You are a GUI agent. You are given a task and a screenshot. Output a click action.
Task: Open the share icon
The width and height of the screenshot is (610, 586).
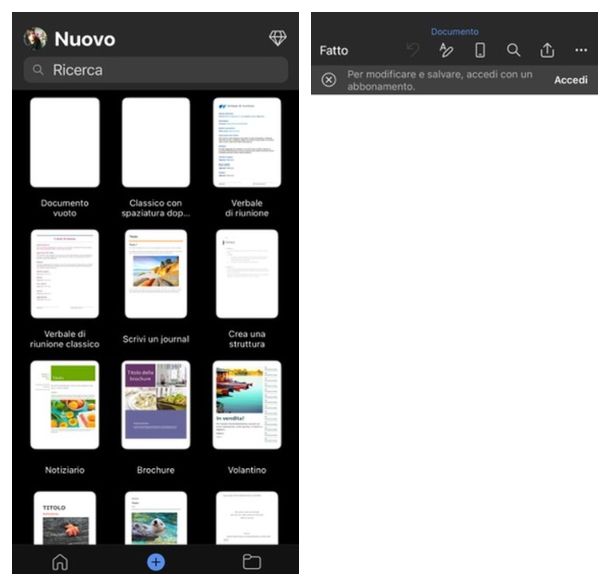pos(547,50)
